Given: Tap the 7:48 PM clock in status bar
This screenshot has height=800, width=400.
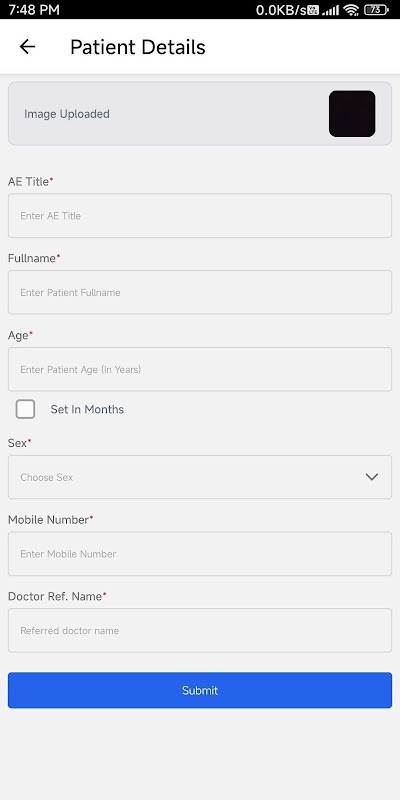Looking at the screenshot, I should click(x=34, y=10).
